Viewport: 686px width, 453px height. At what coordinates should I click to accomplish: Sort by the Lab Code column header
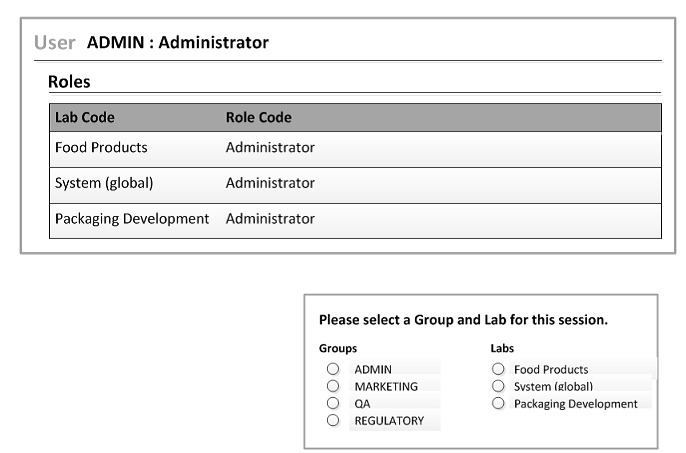click(x=85, y=117)
